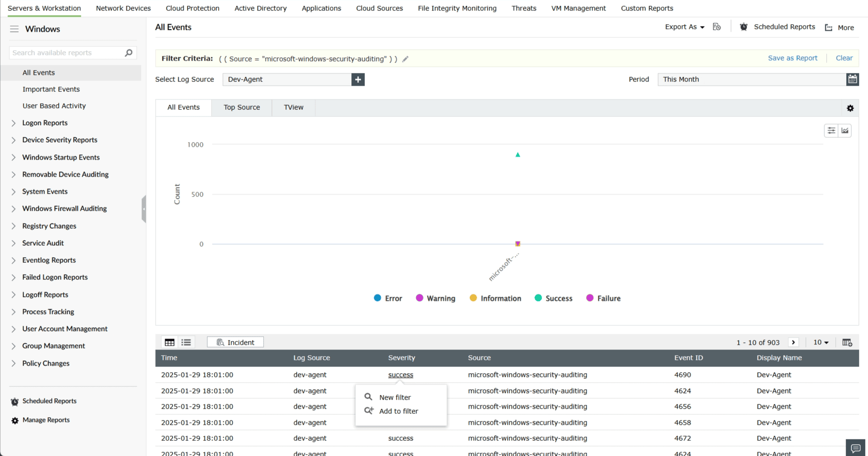Click the Save as Report link

[793, 58]
